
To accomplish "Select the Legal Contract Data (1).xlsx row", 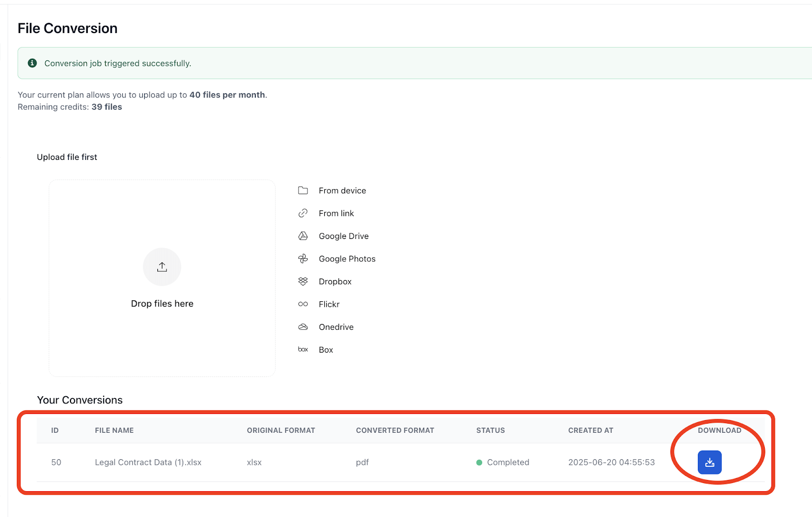I will 148,462.
